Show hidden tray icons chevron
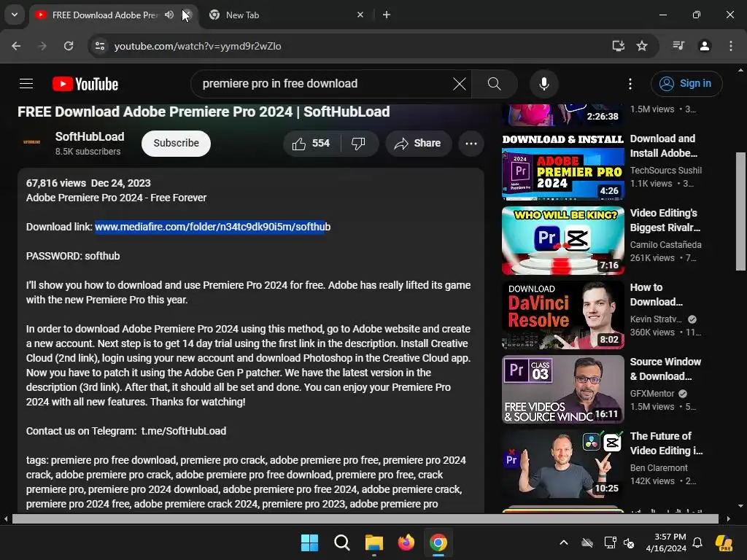This screenshot has width=747, height=560. (x=564, y=542)
